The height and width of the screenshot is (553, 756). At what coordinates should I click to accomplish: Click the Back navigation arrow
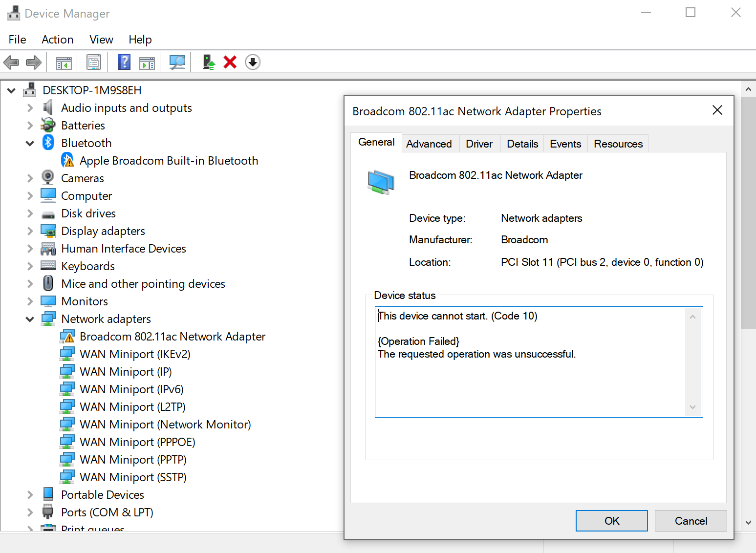(x=11, y=62)
